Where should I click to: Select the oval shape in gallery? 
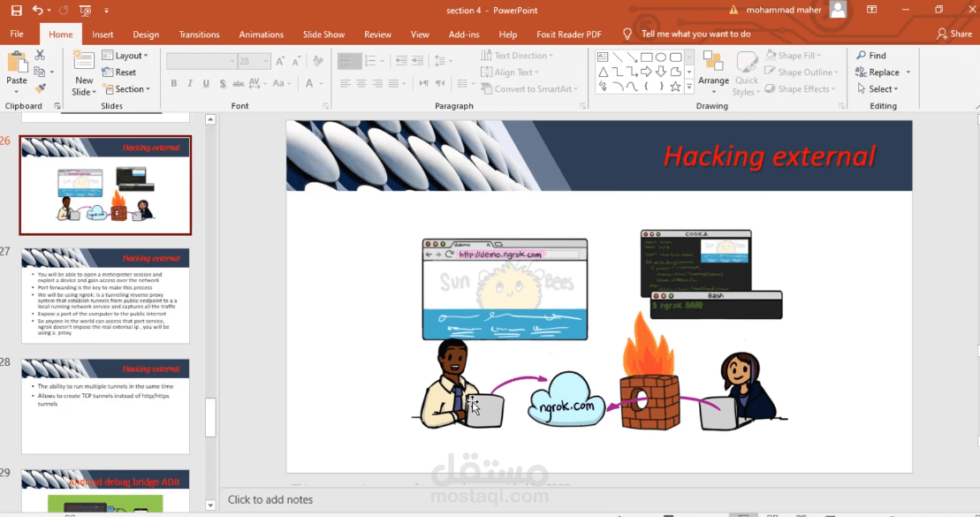point(661,57)
